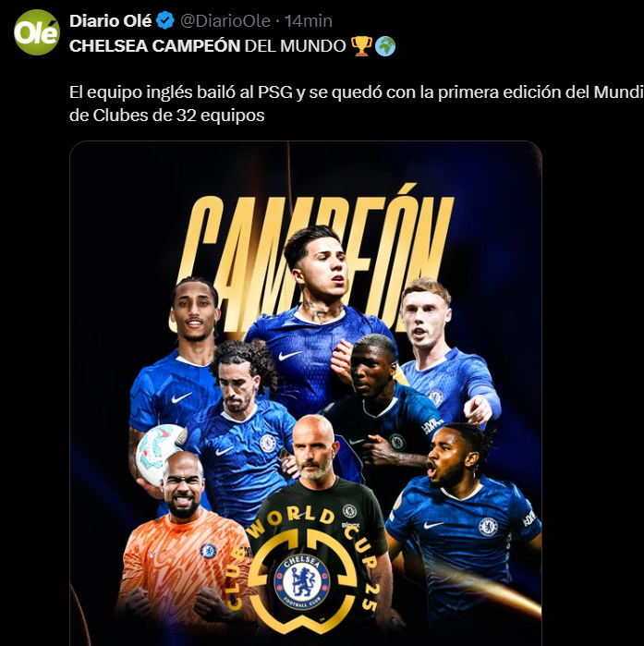This screenshot has height=646, width=644.
Task: Click the blue verified badge
Action: (x=165, y=20)
